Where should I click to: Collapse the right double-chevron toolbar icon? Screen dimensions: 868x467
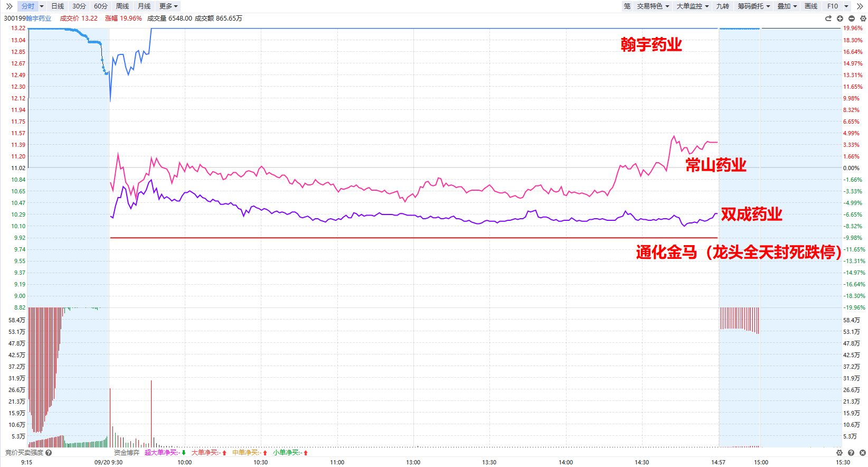pyautogui.click(x=860, y=6)
